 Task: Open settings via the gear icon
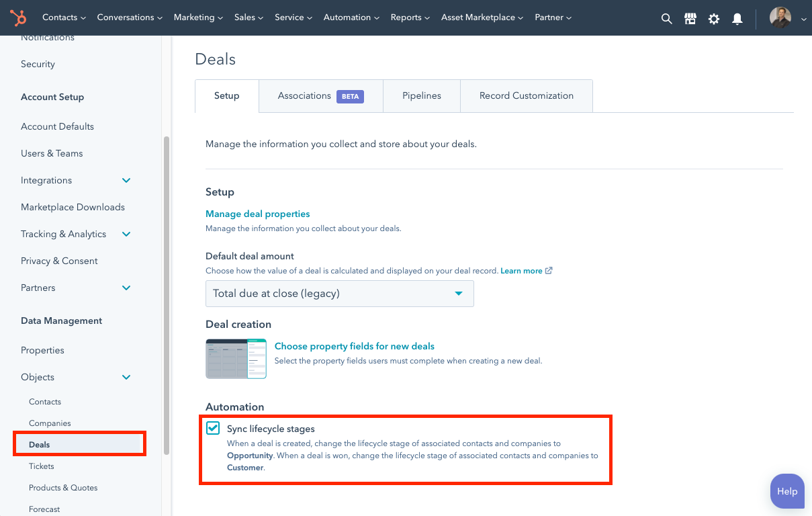713,18
